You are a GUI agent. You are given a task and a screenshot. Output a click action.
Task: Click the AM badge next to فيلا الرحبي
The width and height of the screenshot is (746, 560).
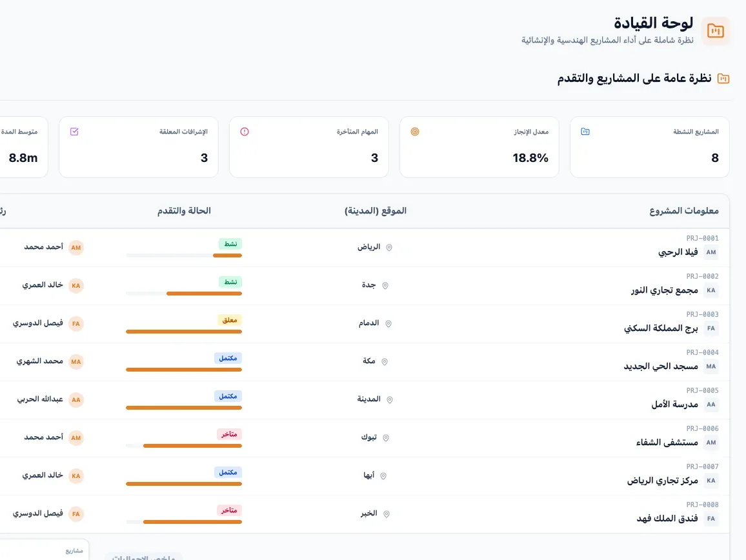click(x=711, y=252)
